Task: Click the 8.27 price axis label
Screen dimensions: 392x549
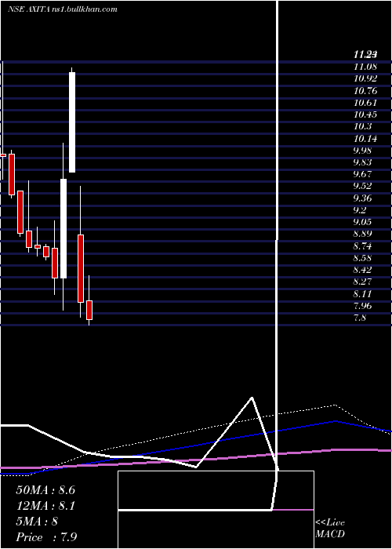Action: point(362,282)
